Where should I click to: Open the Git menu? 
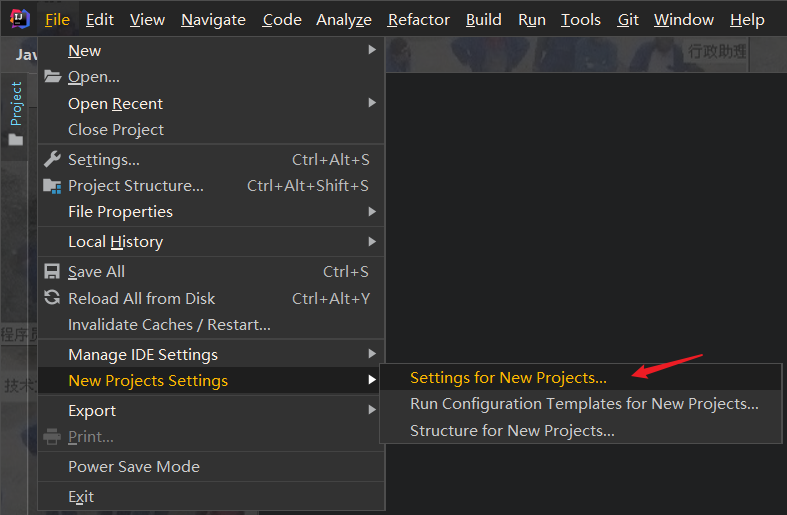[628, 20]
